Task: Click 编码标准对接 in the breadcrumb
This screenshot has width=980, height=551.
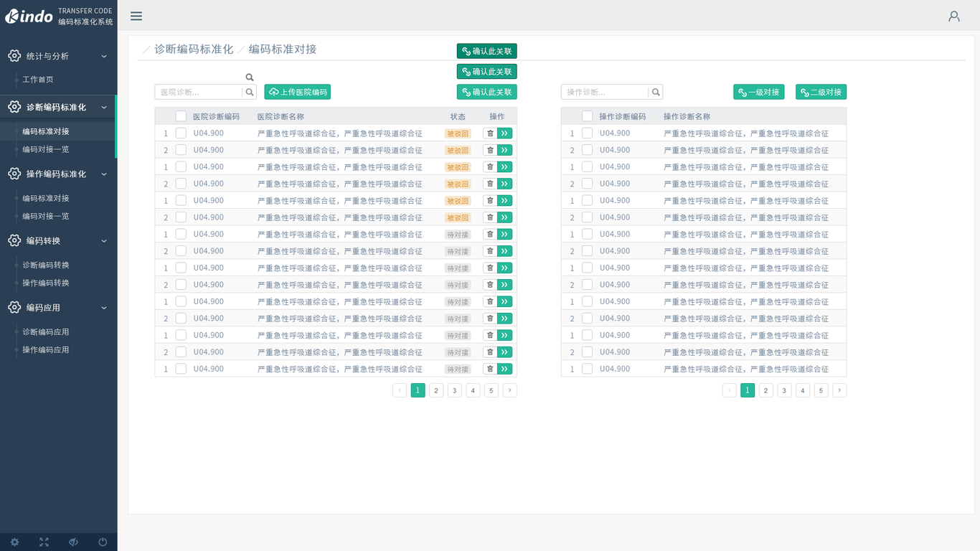Action: [x=283, y=49]
